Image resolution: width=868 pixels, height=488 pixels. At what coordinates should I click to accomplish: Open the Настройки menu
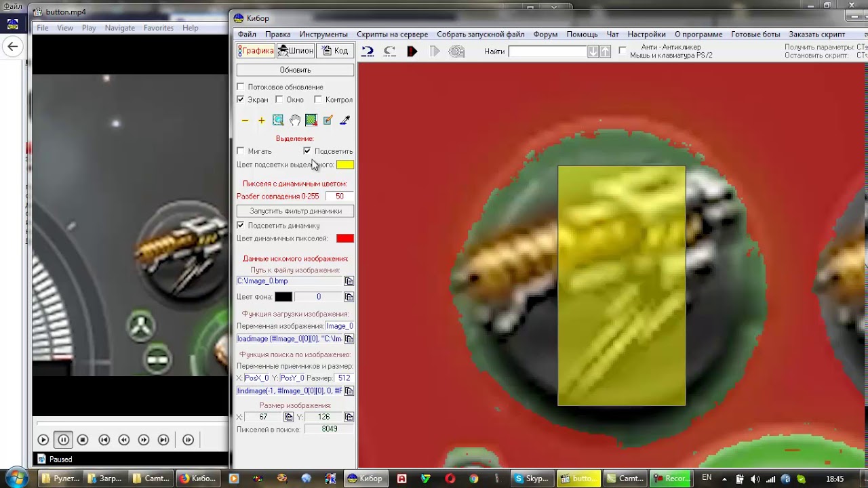click(646, 34)
